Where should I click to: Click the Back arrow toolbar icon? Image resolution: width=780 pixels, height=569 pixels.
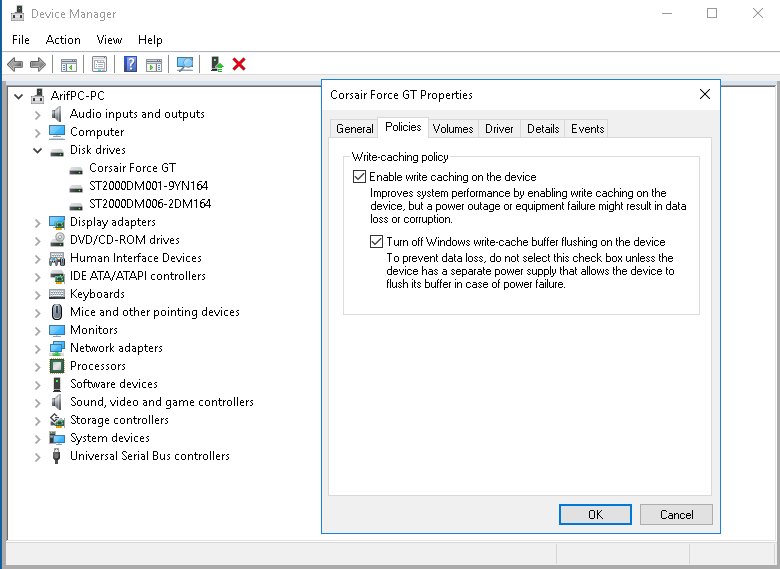[x=15, y=64]
